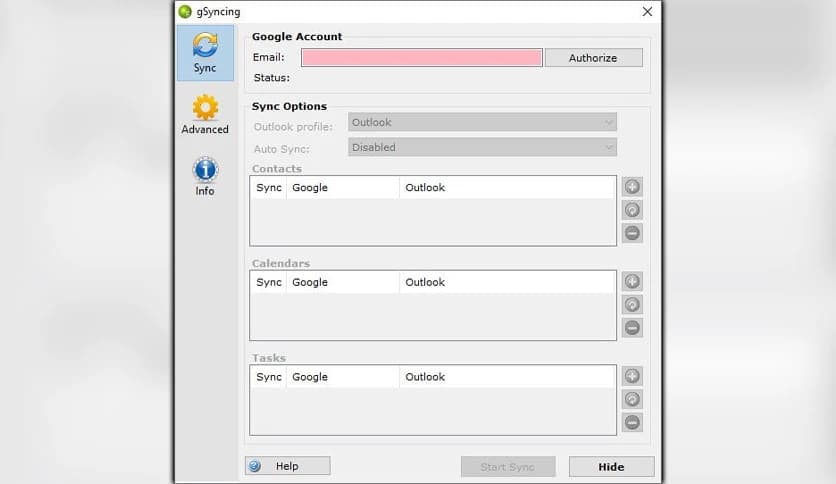The image size is (836, 484).
Task: Switch to the Advanced settings tab
Action: point(205,115)
